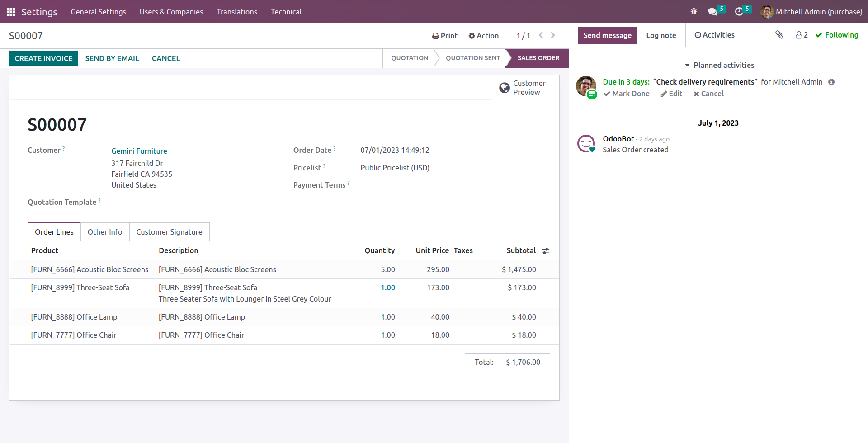The image size is (868, 443).
Task: Go to next record arrow
Action: coord(552,35)
